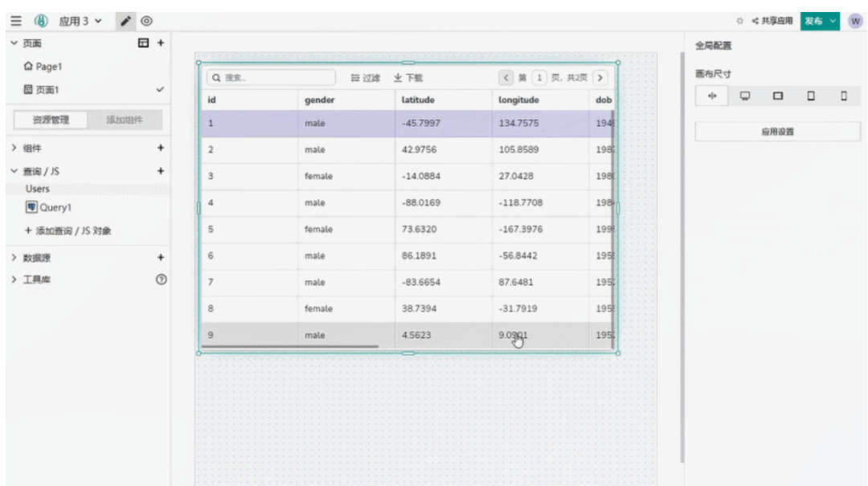Click the id column header

point(249,100)
